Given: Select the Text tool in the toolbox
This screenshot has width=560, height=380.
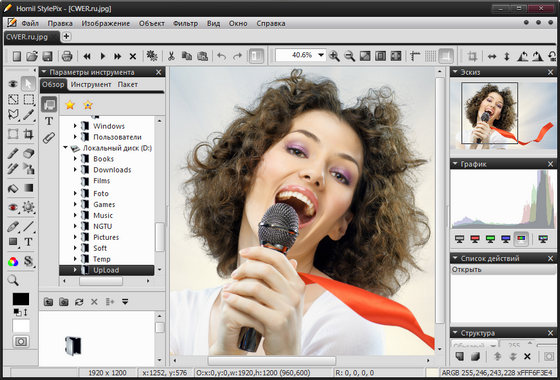Looking at the screenshot, I should pos(28,242).
